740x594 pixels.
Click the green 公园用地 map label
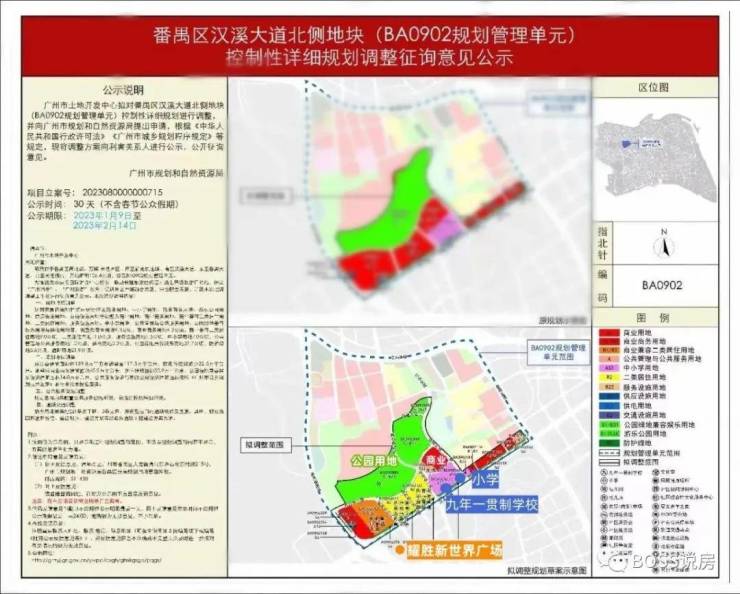374,461
